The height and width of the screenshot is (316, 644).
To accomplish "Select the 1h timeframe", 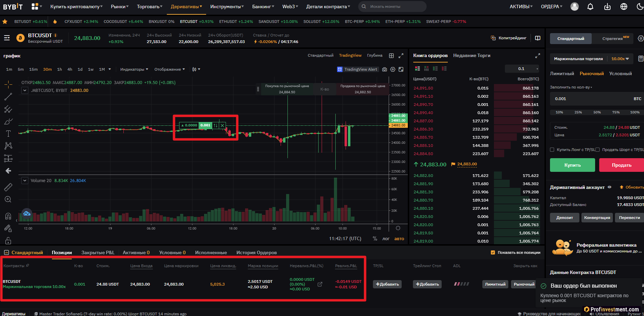I will (59, 69).
